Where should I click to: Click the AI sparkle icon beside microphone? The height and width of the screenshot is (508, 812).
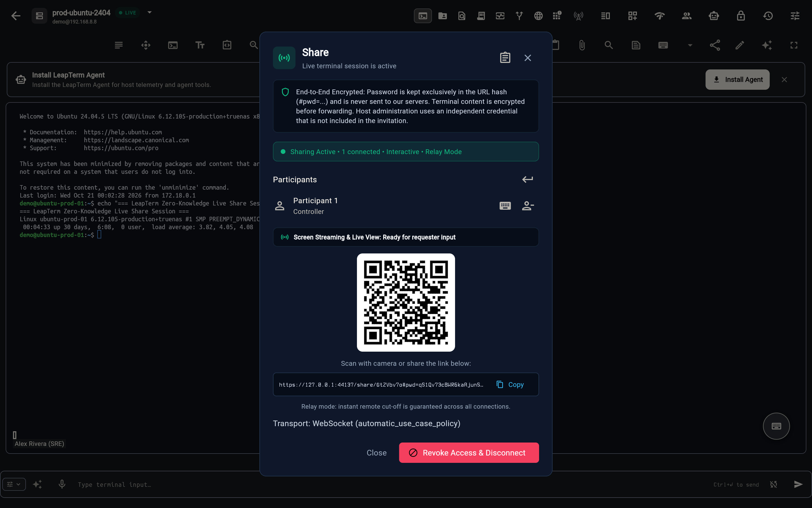(37, 484)
